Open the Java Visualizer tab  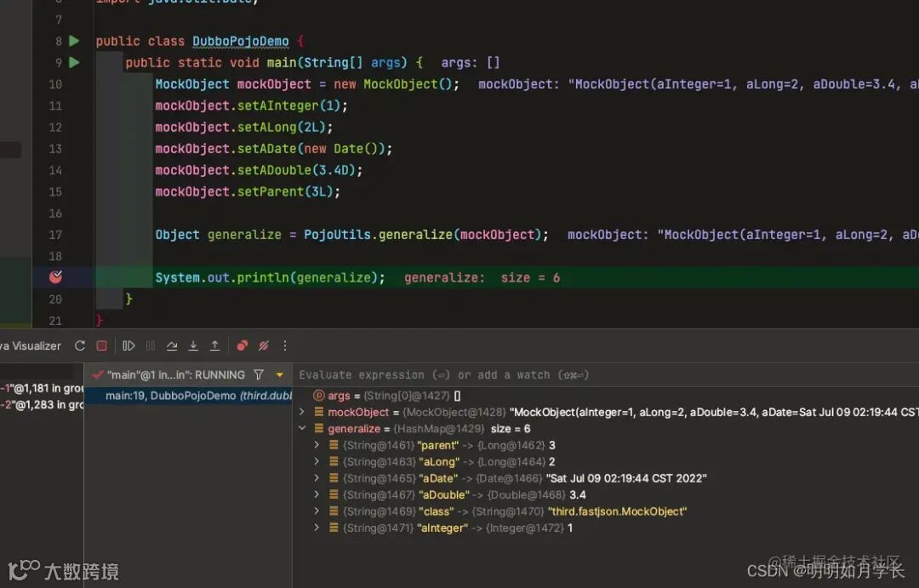31,345
